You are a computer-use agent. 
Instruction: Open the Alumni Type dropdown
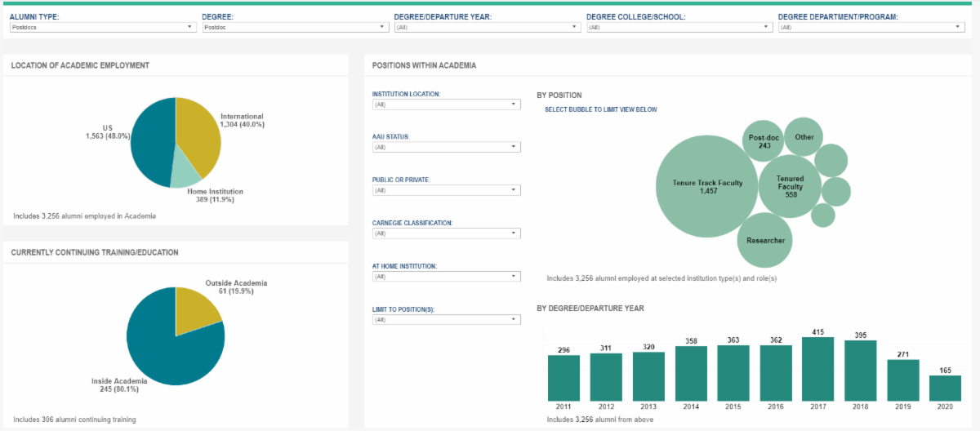102,27
